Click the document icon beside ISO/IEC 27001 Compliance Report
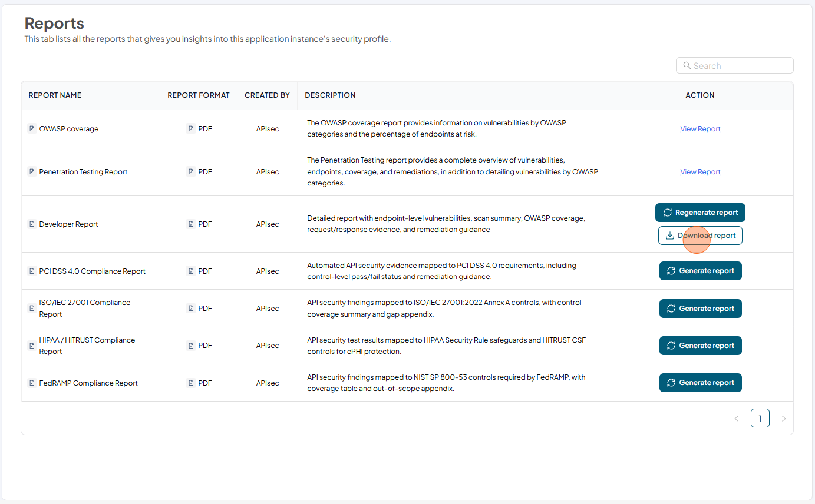The height and width of the screenshot is (504, 815). 32,308
